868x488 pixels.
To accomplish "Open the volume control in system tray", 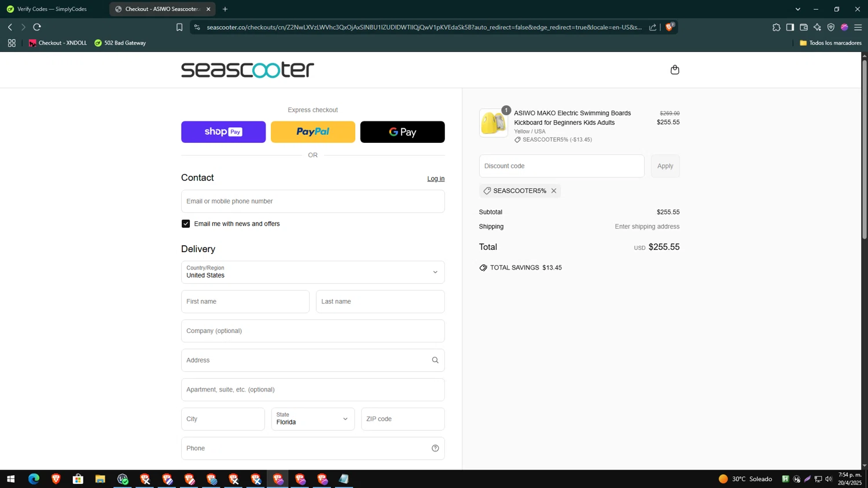I will [x=829, y=479].
